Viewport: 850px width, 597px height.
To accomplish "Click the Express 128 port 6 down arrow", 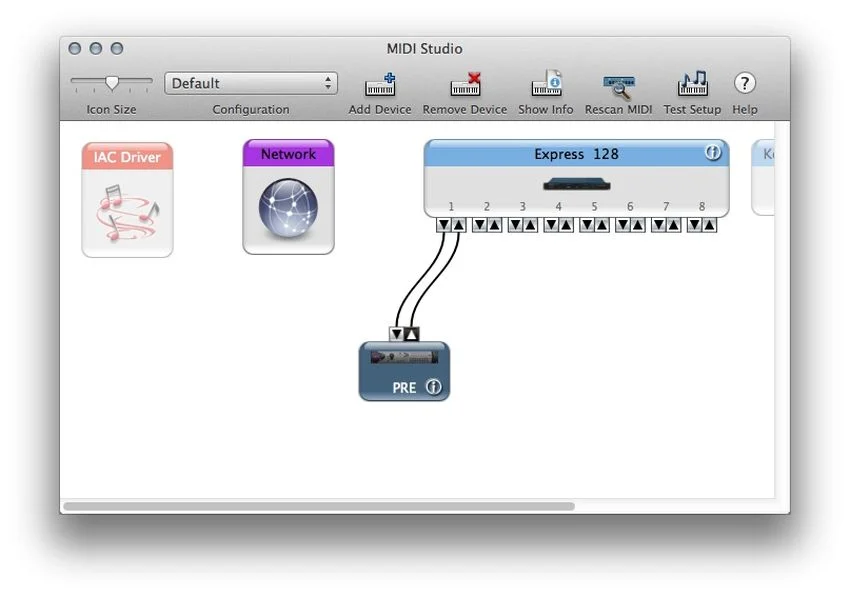I will [623, 225].
